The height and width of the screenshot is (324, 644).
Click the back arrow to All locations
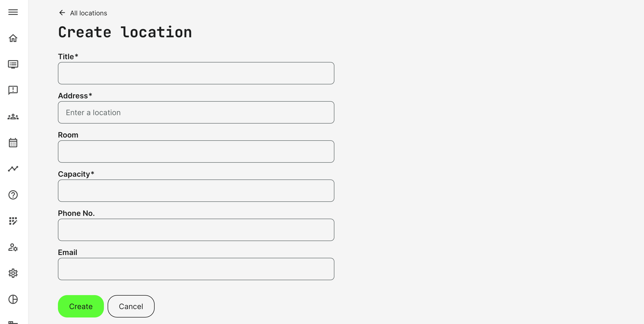[62, 13]
